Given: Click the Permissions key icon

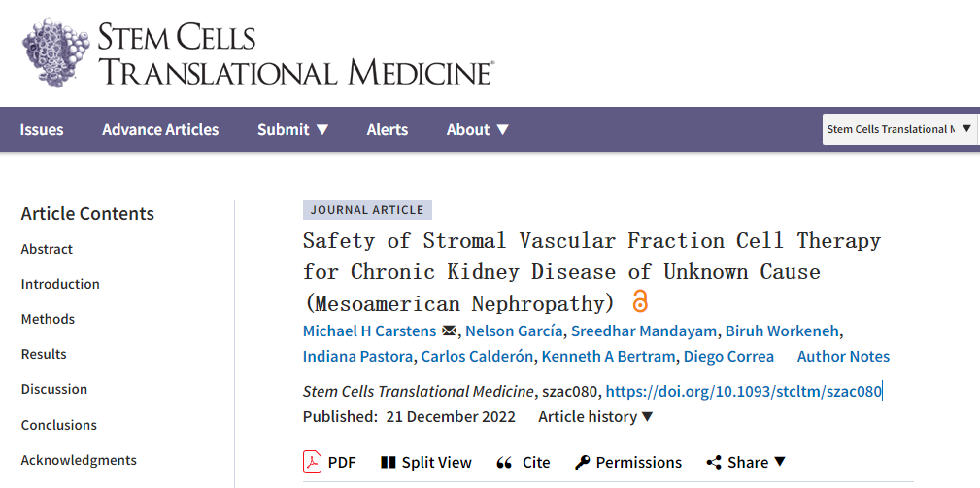Looking at the screenshot, I should [x=583, y=463].
